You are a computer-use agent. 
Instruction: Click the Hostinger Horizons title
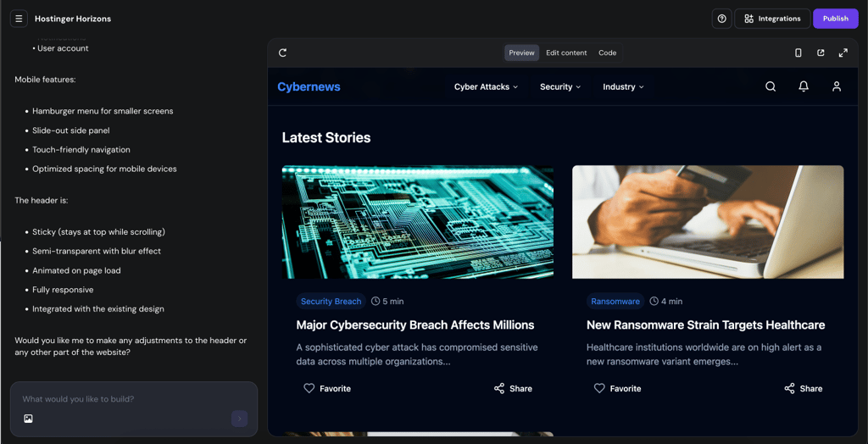pos(73,19)
